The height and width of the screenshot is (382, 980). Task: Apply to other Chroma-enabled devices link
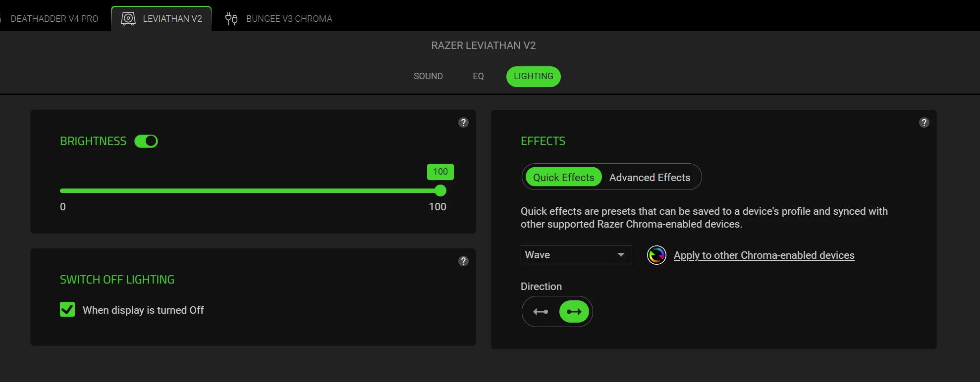(x=764, y=255)
